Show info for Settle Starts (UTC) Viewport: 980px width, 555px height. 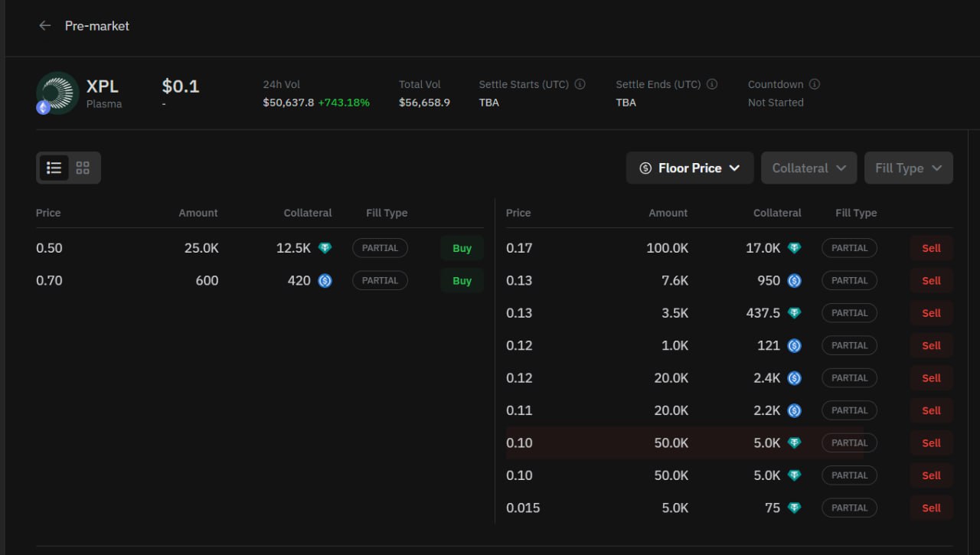coord(580,84)
